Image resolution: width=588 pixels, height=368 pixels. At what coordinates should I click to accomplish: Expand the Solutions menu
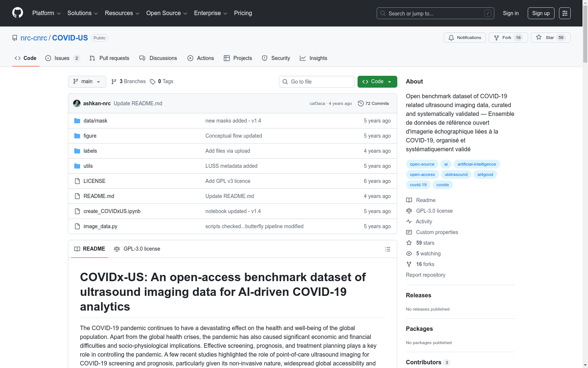coord(83,13)
